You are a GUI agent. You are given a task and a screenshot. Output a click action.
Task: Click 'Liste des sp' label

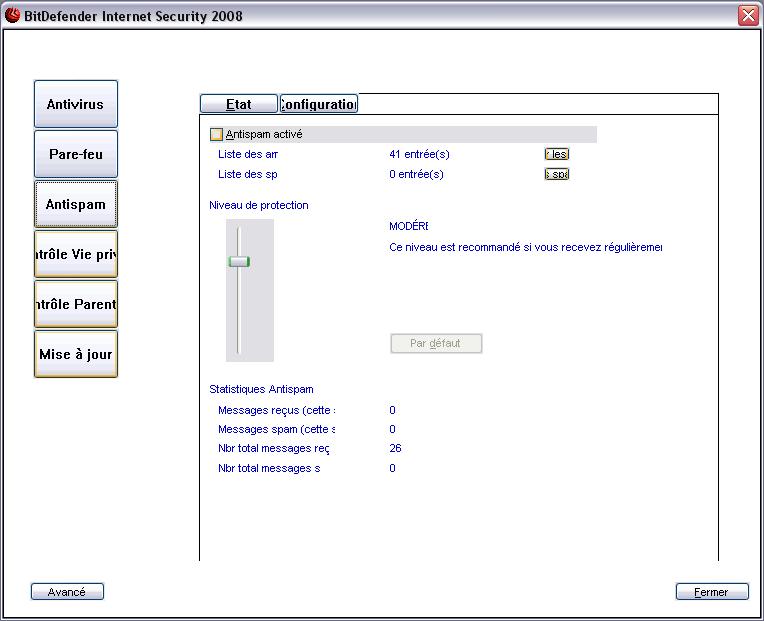(x=248, y=174)
